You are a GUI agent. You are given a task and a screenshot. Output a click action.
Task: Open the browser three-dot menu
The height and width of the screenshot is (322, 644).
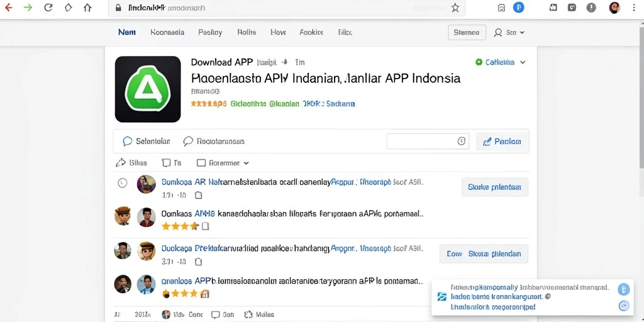pos(634,8)
